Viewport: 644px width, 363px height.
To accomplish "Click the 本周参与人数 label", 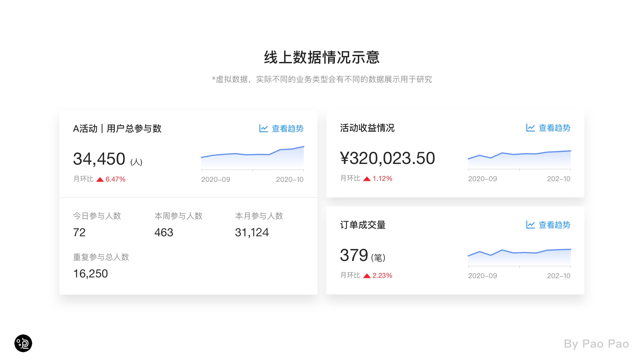I will (x=179, y=216).
